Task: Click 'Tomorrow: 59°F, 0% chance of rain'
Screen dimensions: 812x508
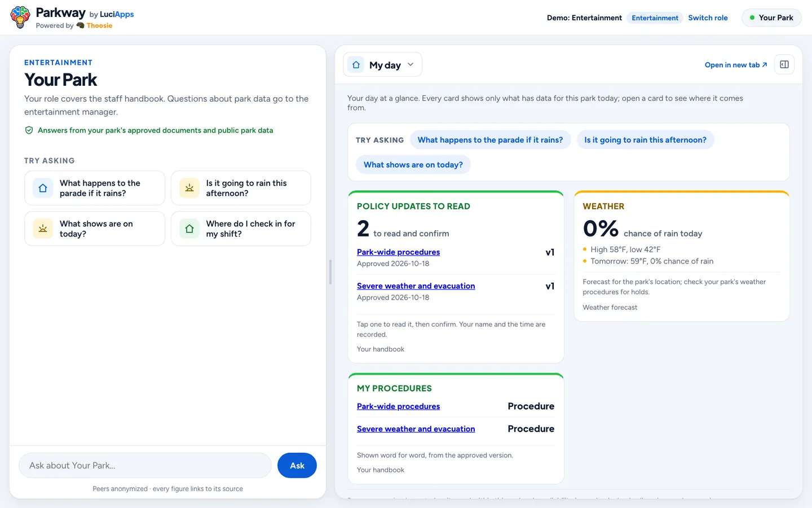Action: pos(652,261)
